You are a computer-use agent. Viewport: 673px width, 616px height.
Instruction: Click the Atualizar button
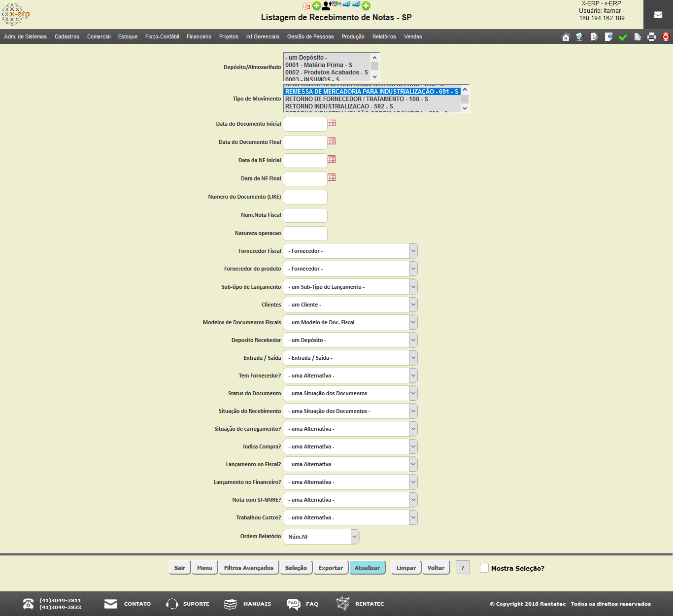368,568
